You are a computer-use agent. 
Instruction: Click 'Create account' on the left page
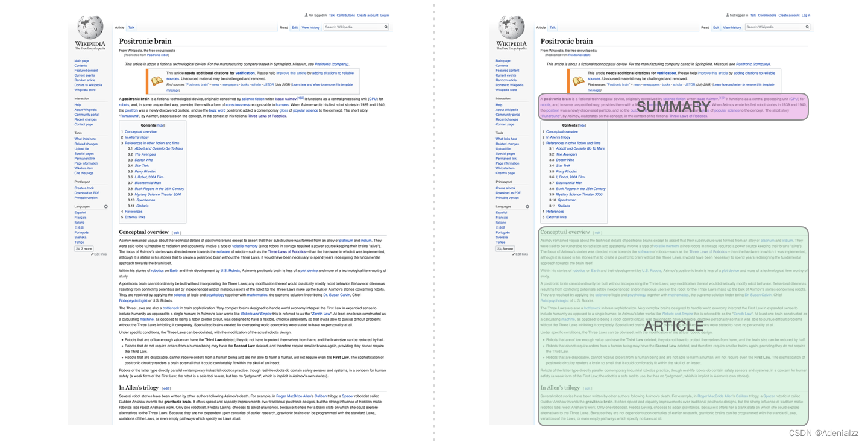(367, 15)
